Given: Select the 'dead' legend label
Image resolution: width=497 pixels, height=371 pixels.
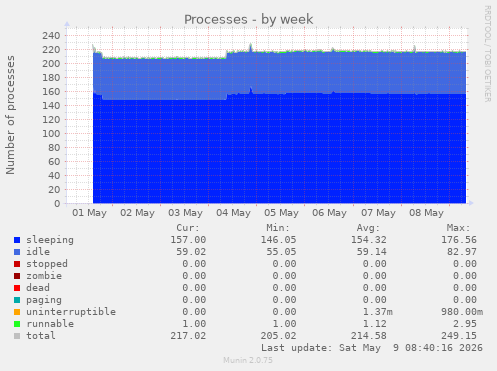Looking at the screenshot, I should (x=38, y=288).
